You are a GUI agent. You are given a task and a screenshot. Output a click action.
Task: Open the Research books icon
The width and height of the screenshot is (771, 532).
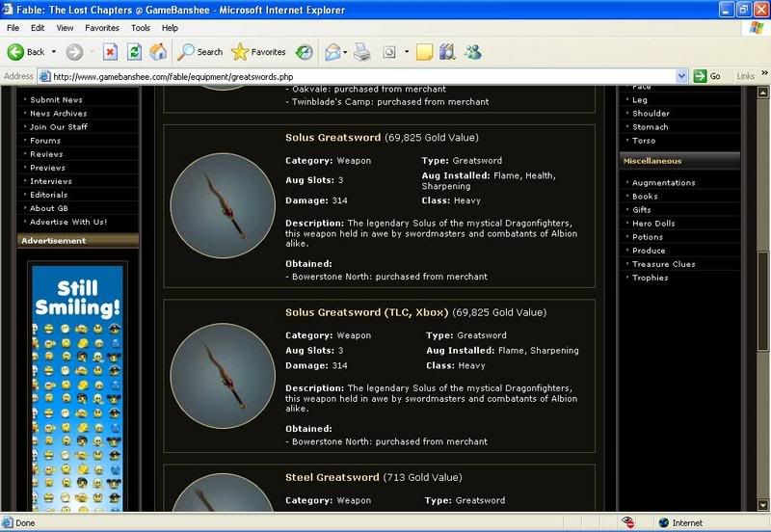point(447,52)
